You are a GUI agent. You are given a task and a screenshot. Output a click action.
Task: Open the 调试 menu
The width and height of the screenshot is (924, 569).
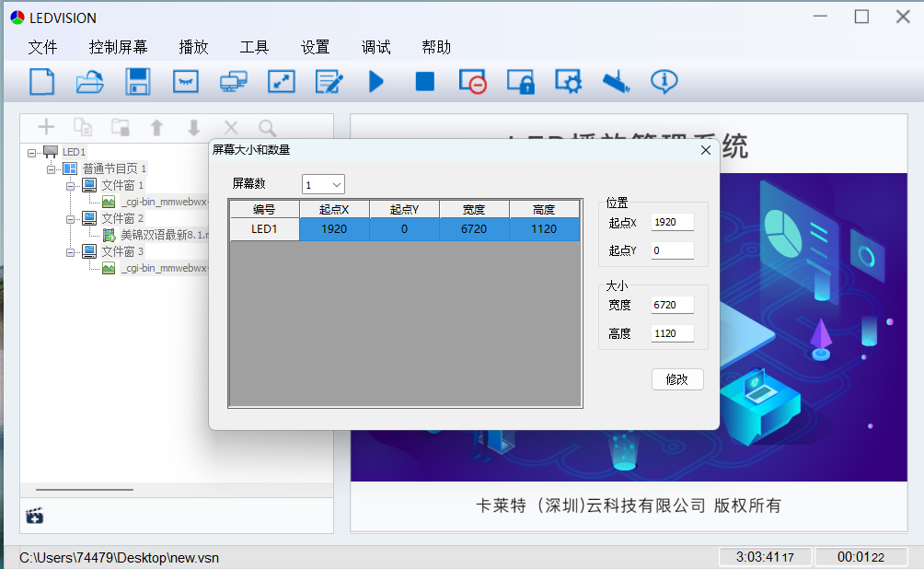375,47
